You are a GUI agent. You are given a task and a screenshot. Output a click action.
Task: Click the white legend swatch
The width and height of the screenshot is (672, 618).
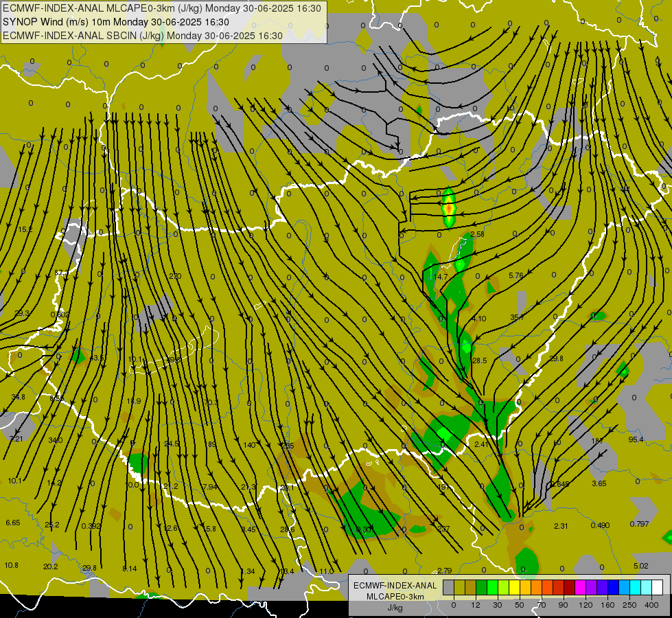[658, 588]
